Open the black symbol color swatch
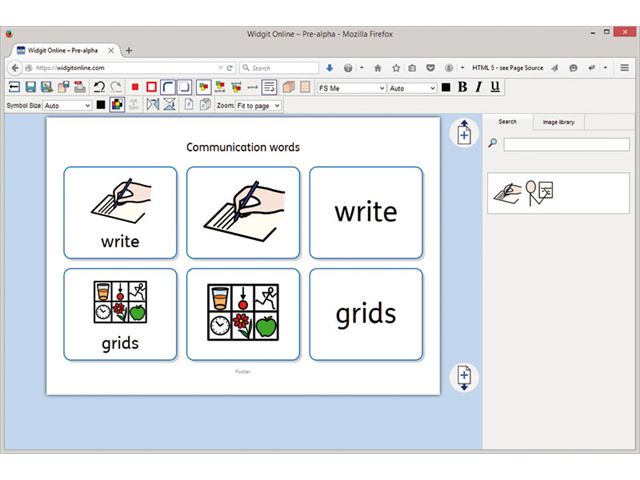 [x=101, y=105]
